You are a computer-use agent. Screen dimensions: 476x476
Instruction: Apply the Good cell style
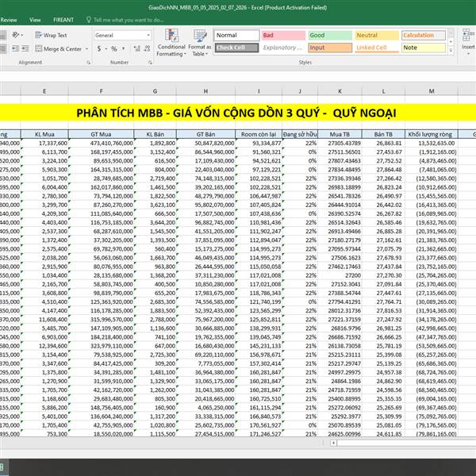pyautogui.click(x=330, y=35)
